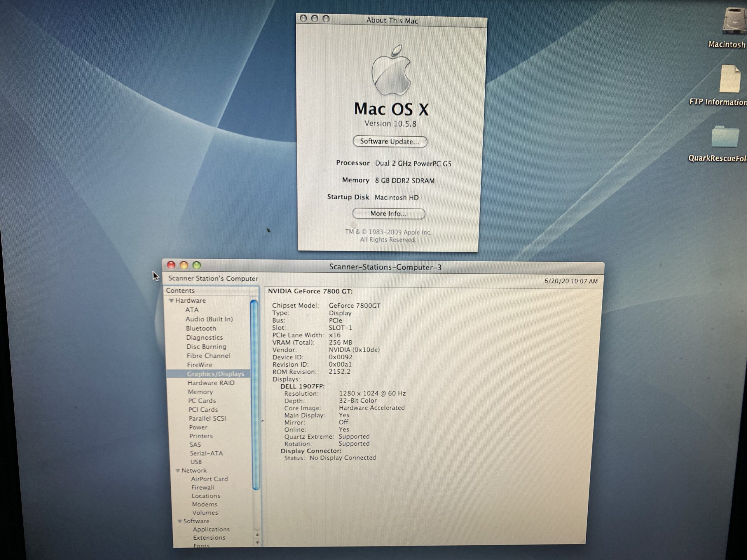Click the Memory value 8 GB DDR2 SDRAM

(404, 181)
